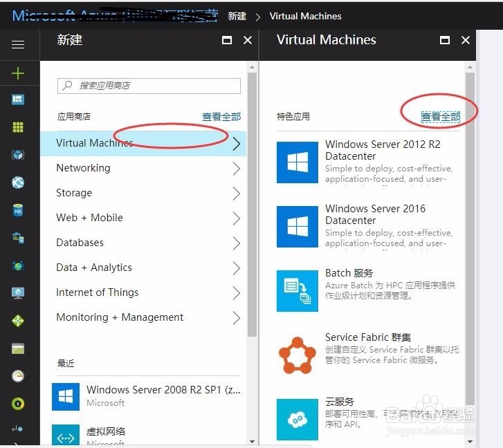
Task: Click the Windows Server 2012 R2 Datacenter tile icon
Action: (x=298, y=162)
